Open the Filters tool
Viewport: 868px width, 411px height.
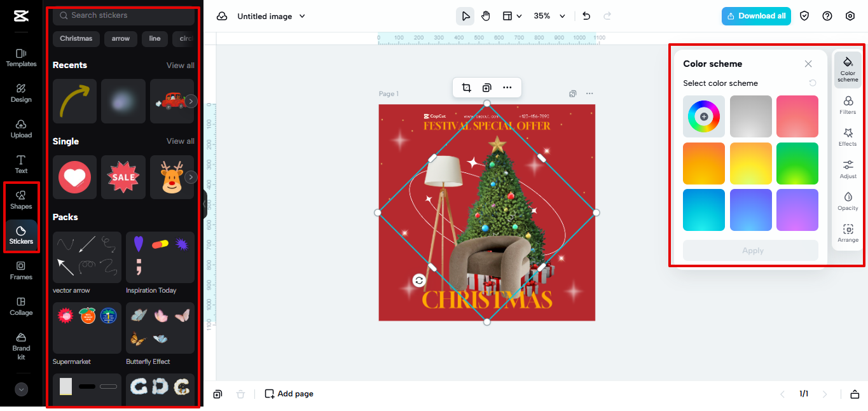[848, 105]
